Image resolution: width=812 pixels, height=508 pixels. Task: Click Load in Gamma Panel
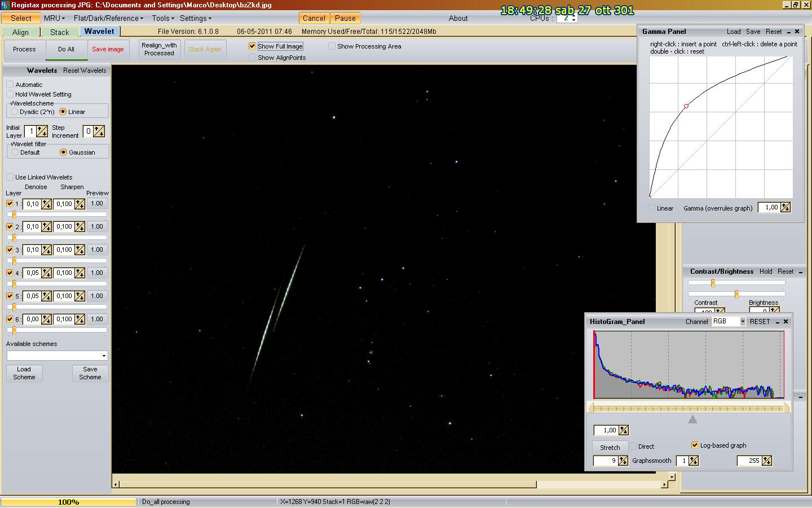[734, 32]
